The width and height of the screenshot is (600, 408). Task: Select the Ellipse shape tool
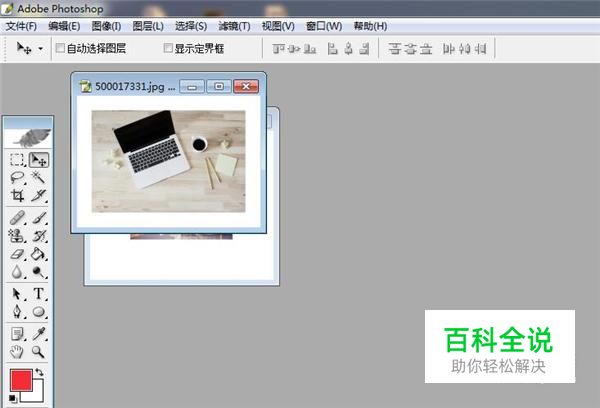(38, 312)
